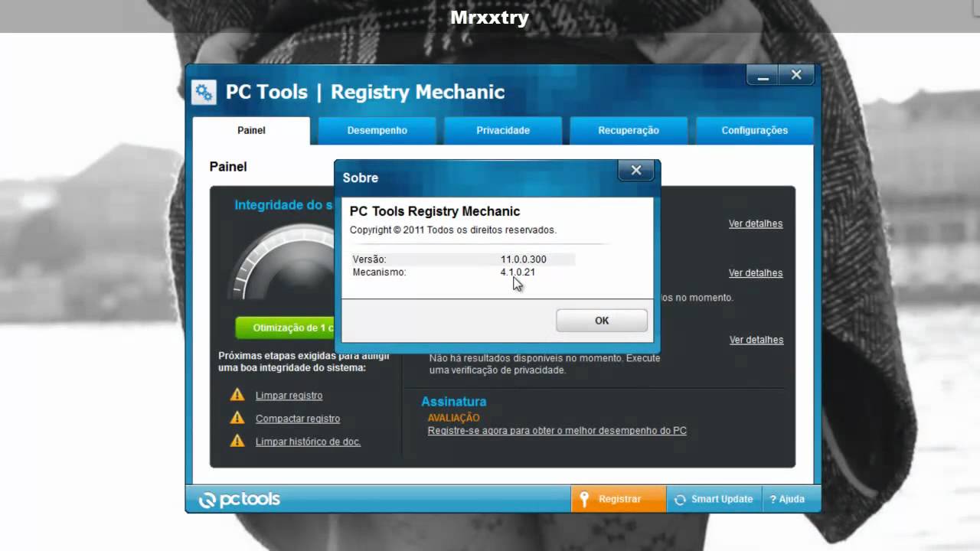
Task: Click the second Ver detalhes link
Action: (x=756, y=272)
